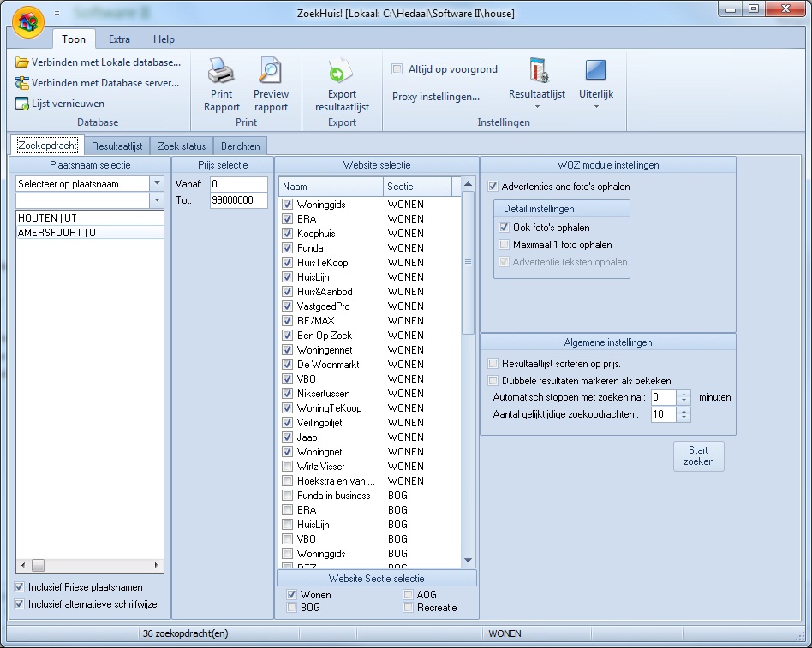Toggle Resultaatlijst sorteren op prijs
This screenshot has width=812, height=648.
[x=493, y=364]
